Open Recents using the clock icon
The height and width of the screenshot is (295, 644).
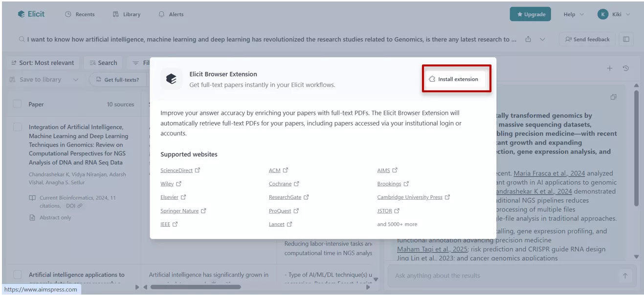pos(79,14)
